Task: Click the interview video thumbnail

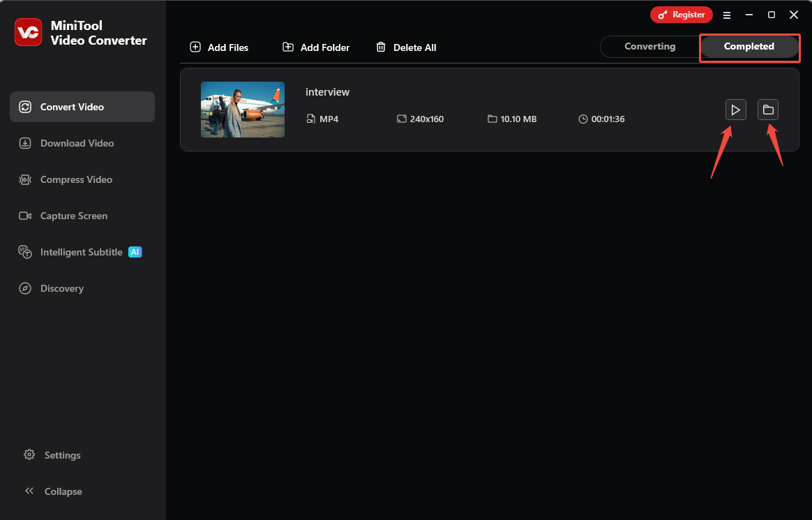Action: click(242, 110)
